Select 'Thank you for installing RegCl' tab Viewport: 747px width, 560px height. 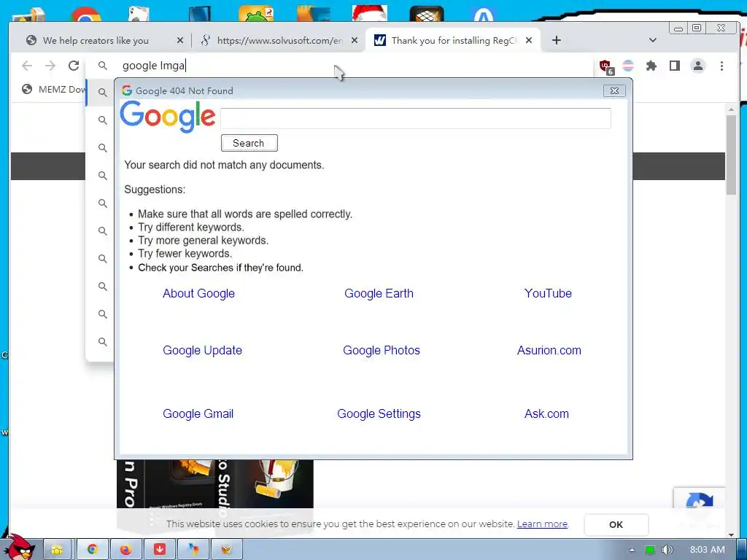[x=454, y=41]
